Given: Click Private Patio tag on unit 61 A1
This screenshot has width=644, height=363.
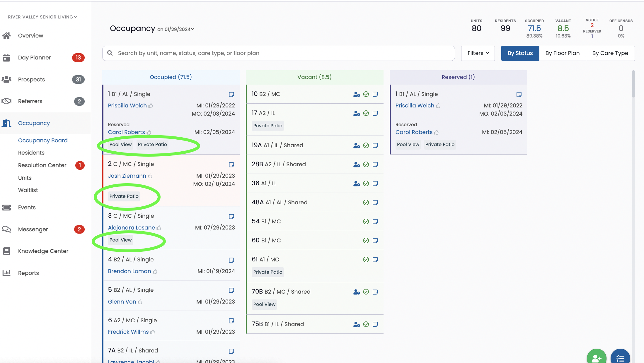Looking at the screenshot, I should [268, 272].
